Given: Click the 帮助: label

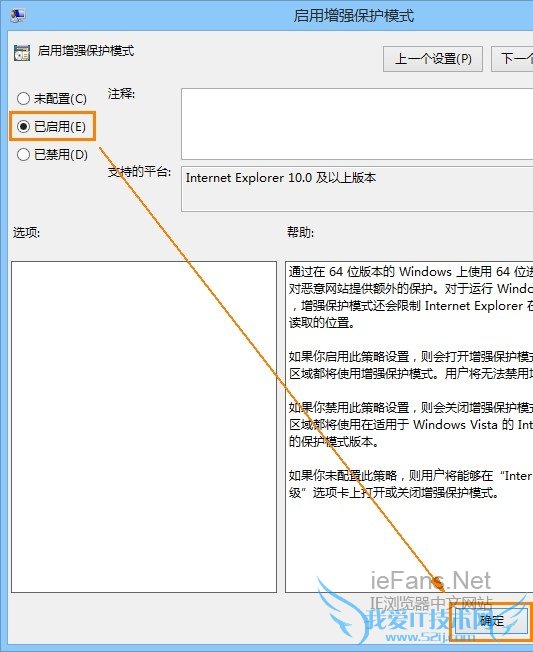Looking at the screenshot, I should point(301,232).
